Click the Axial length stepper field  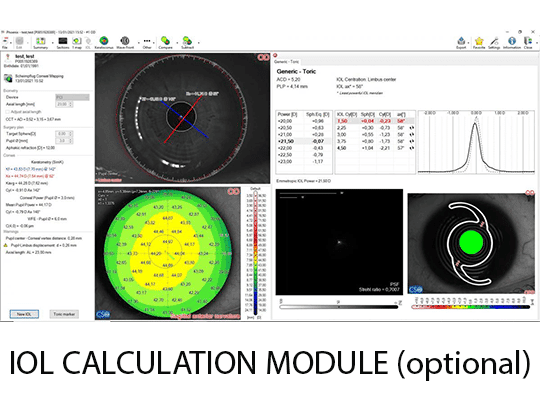[64, 104]
